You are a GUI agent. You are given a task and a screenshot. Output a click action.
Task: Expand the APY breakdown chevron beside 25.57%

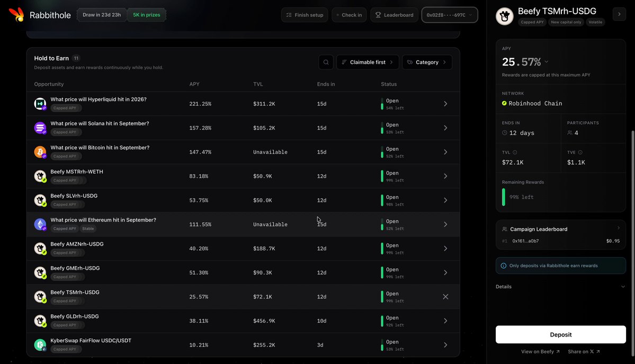pos(547,62)
